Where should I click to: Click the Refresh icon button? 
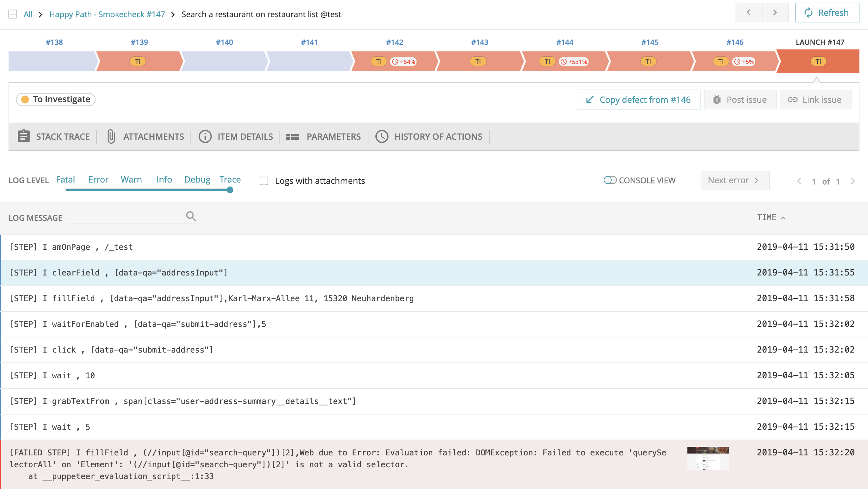point(808,13)
